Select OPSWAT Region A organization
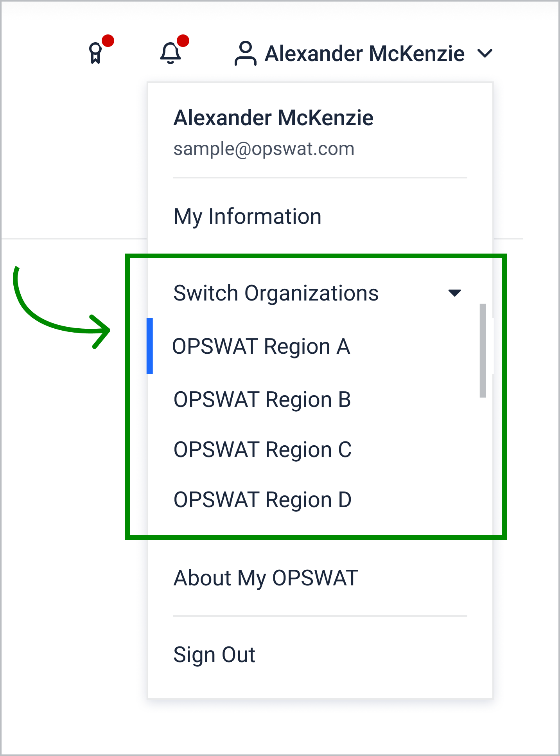The width and height of the screenshot is (560, 756). (x=261, y=346)
